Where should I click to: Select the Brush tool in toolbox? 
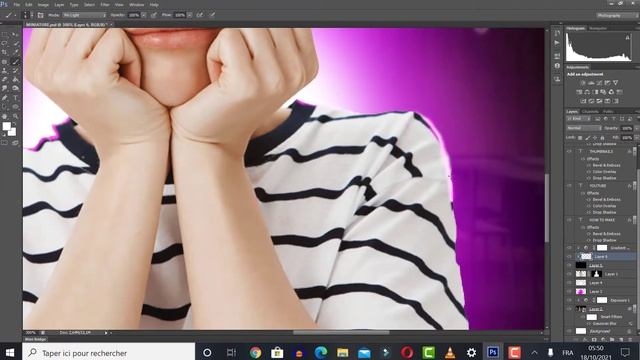coord(15,62)
